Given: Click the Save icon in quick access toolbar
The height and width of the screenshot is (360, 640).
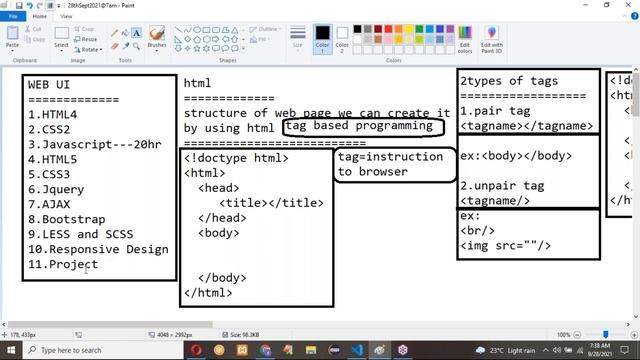Looking at the screenshot, I should (19, 5).
